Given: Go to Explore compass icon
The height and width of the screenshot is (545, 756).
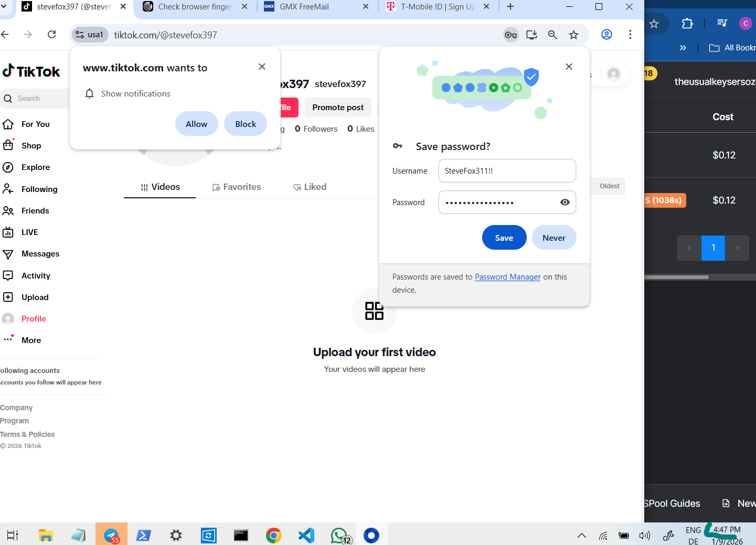Looking at the screenshot, I should click(8, 167).
